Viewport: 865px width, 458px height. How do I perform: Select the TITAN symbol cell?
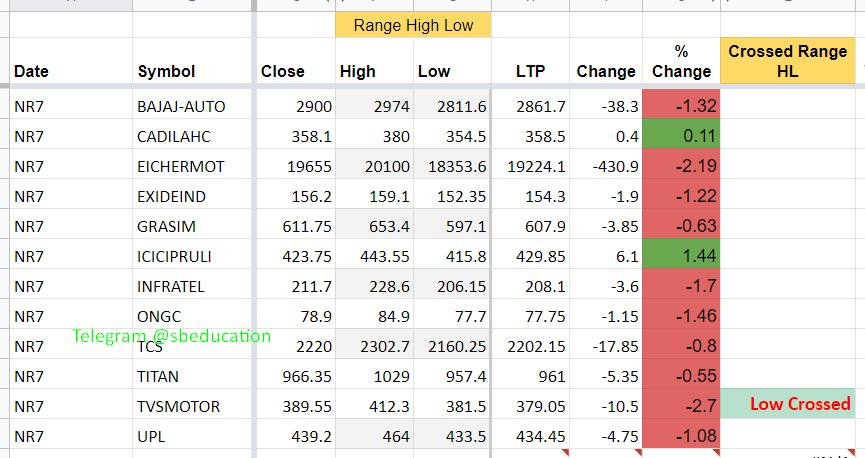191,376
